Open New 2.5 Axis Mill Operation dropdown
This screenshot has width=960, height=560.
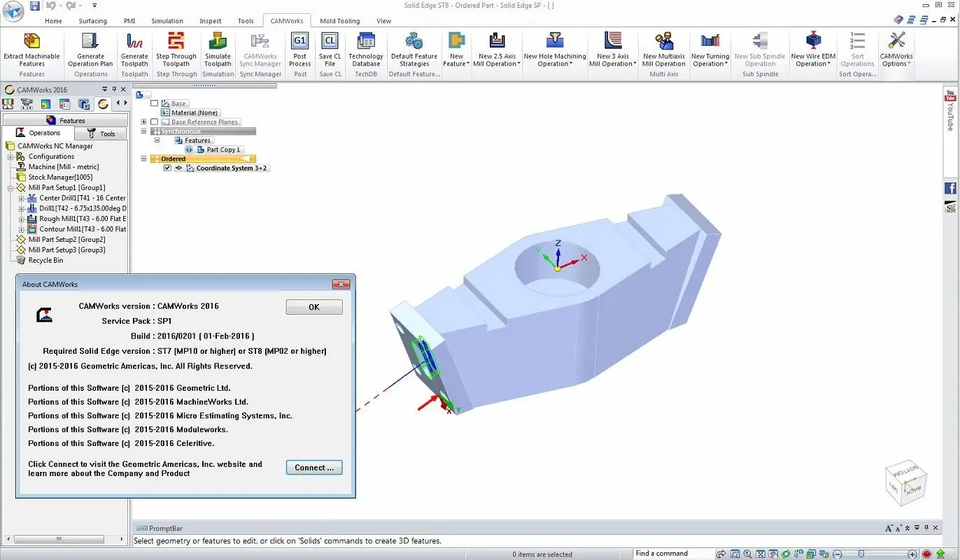point(497,49)
